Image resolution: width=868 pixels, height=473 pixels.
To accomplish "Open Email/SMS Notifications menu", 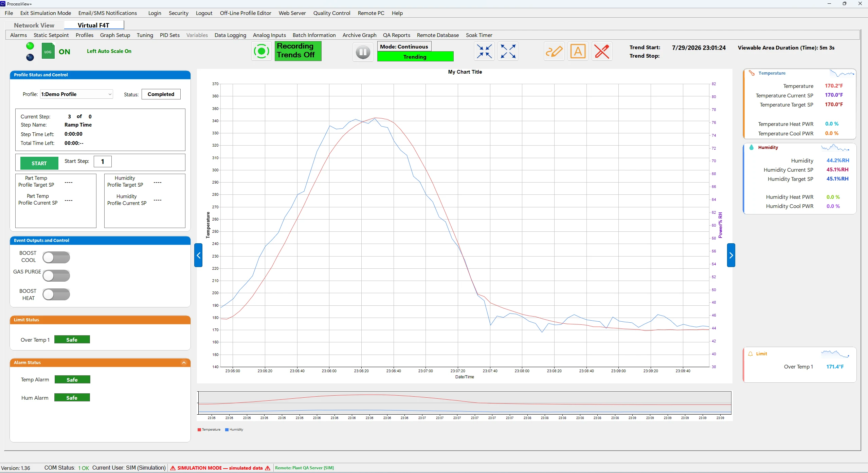I will 108,13.
